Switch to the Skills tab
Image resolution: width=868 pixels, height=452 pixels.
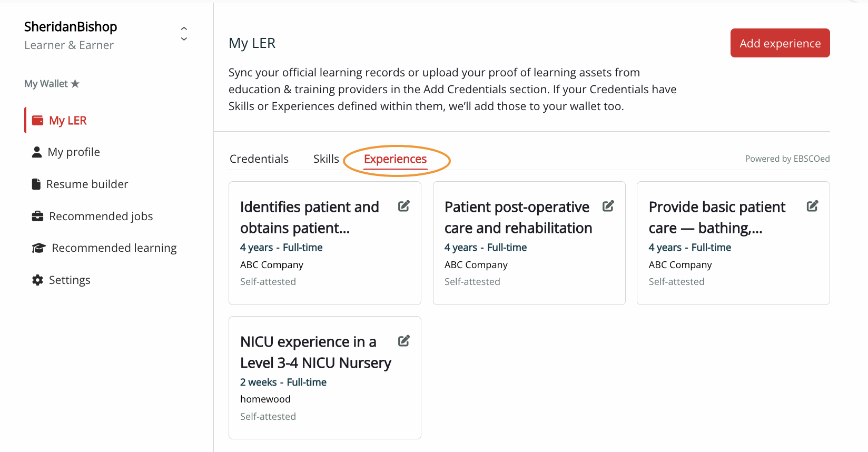coord(326,159)
